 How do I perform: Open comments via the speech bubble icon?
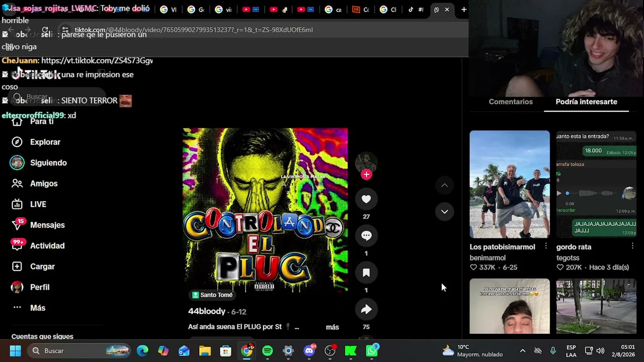366,235
